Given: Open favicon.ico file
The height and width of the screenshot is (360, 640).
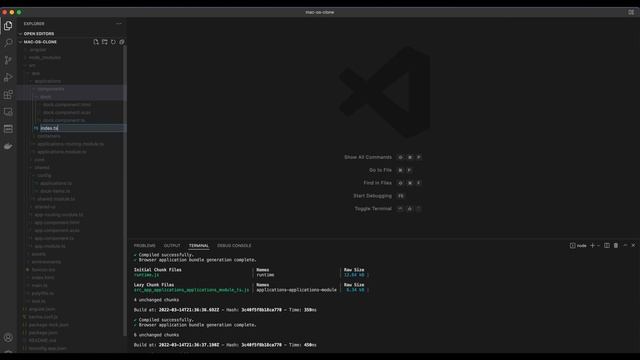Looking at the screenshot, I should (43, 270).
